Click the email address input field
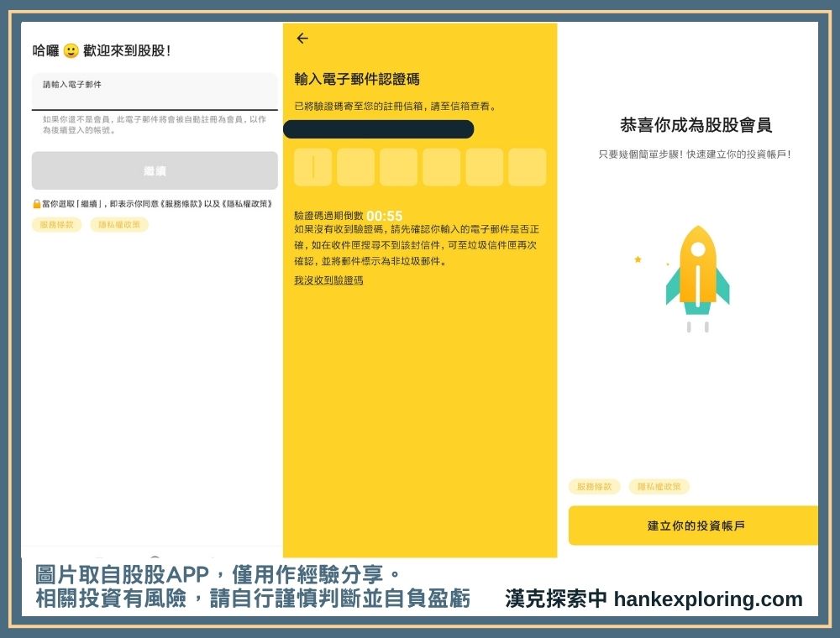840x638 pixels. [155, 92]
